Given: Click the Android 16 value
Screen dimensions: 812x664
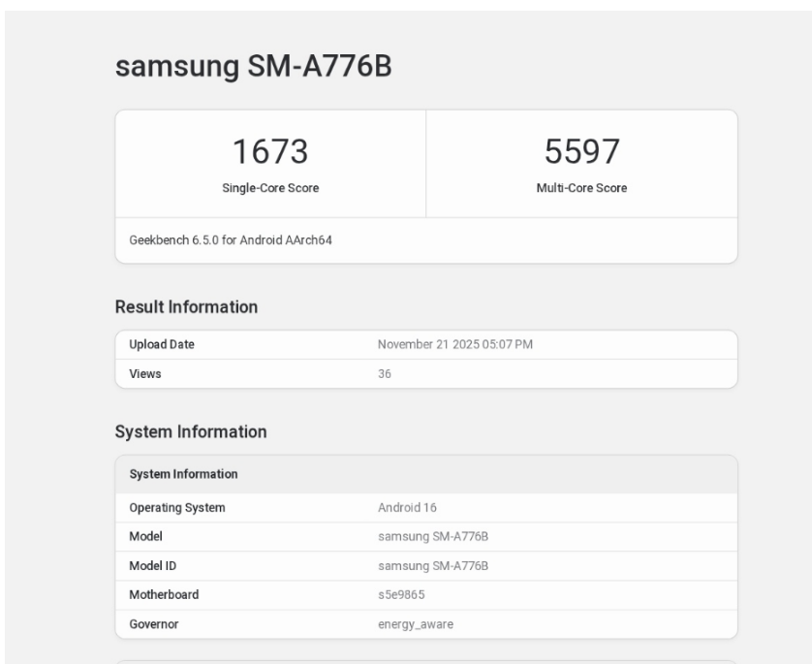Looking at the screenshot, I should [x=398, y=505].
